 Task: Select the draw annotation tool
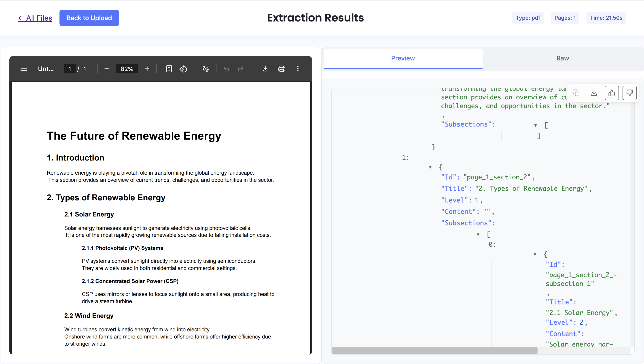[x=206, y=69]
